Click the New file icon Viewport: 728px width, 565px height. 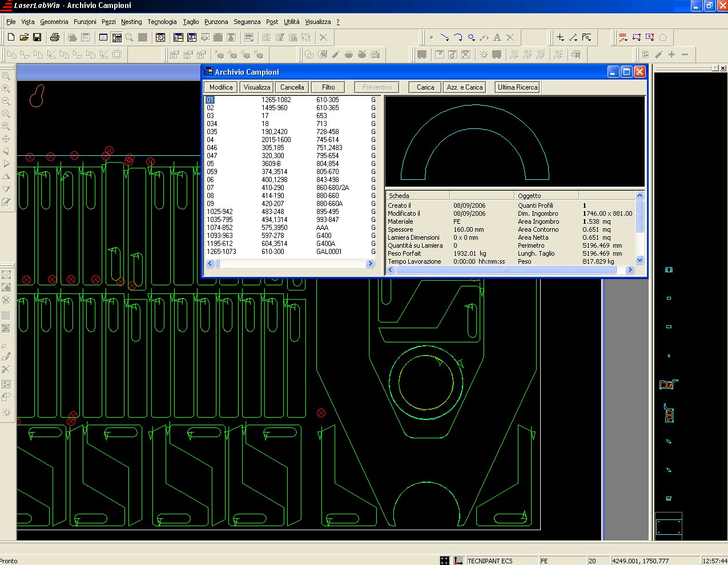[11, 37]
